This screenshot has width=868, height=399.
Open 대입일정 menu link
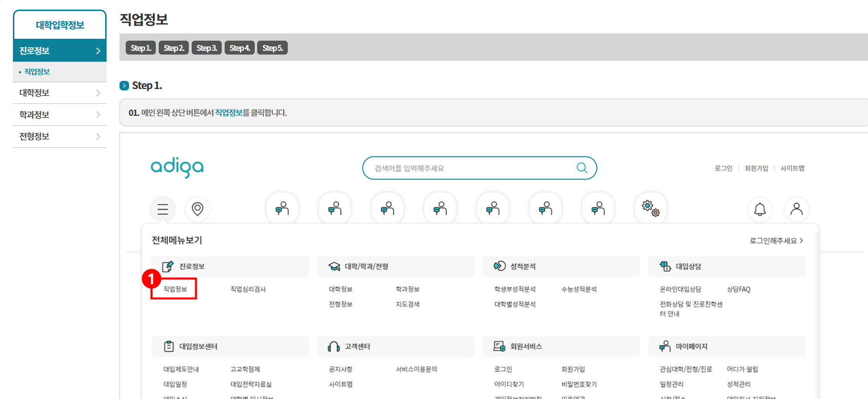175,384
